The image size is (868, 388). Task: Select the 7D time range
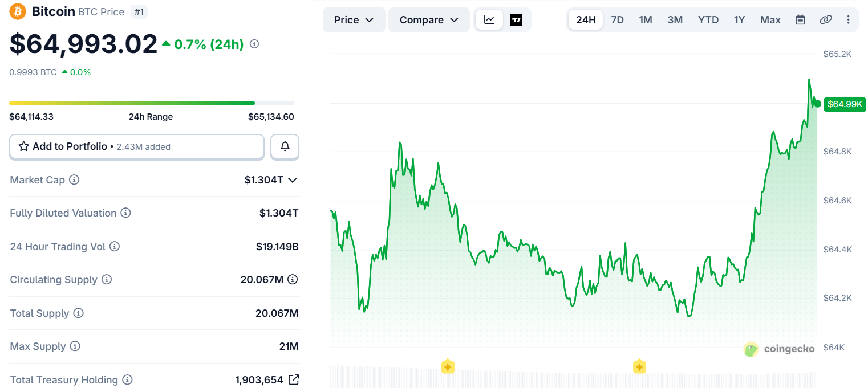point(617,20)
